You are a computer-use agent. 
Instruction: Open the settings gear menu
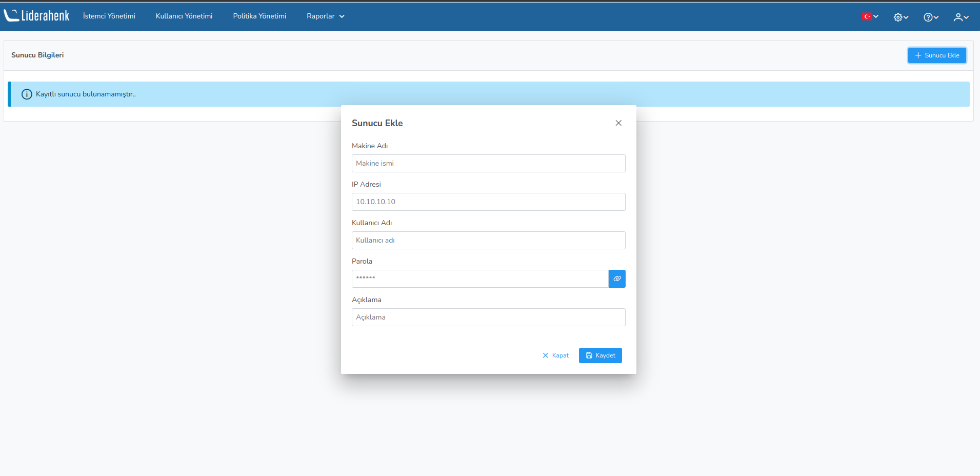tap(901, 17)
